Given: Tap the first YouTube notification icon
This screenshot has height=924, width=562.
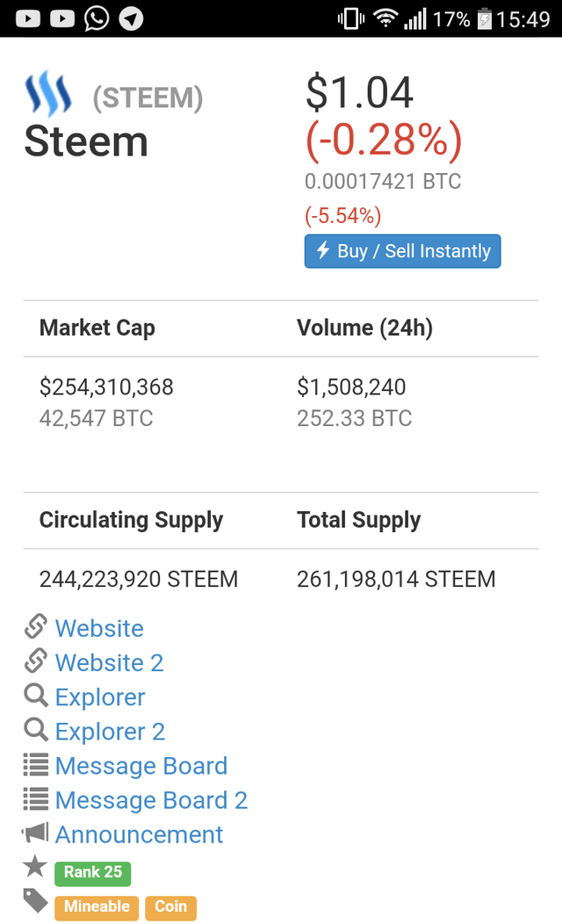Looking at the screenshot, I should point(27,18).
